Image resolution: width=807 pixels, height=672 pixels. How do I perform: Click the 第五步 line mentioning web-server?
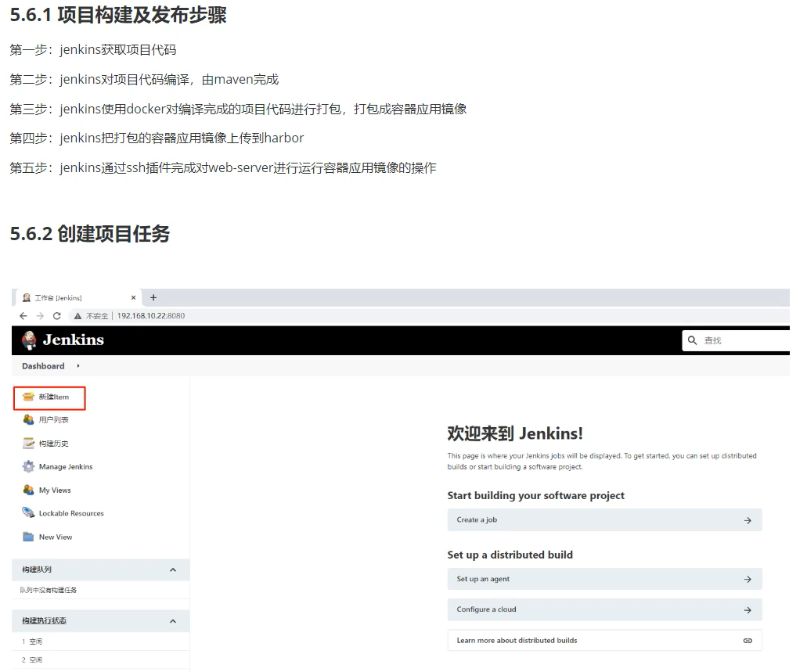(x=223, y=167)
